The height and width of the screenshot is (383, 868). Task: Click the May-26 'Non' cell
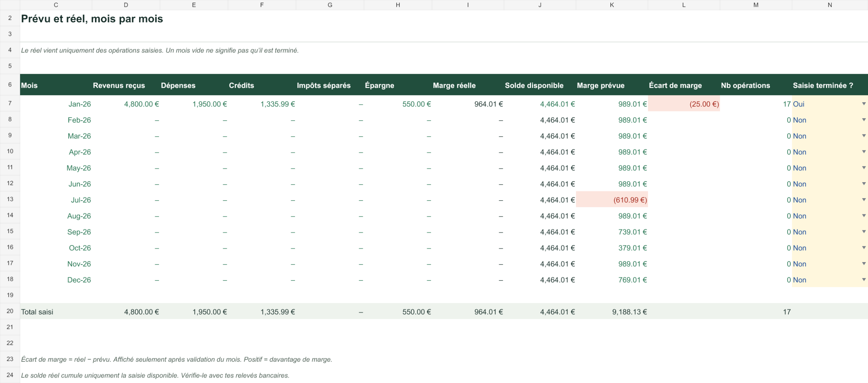830,168
